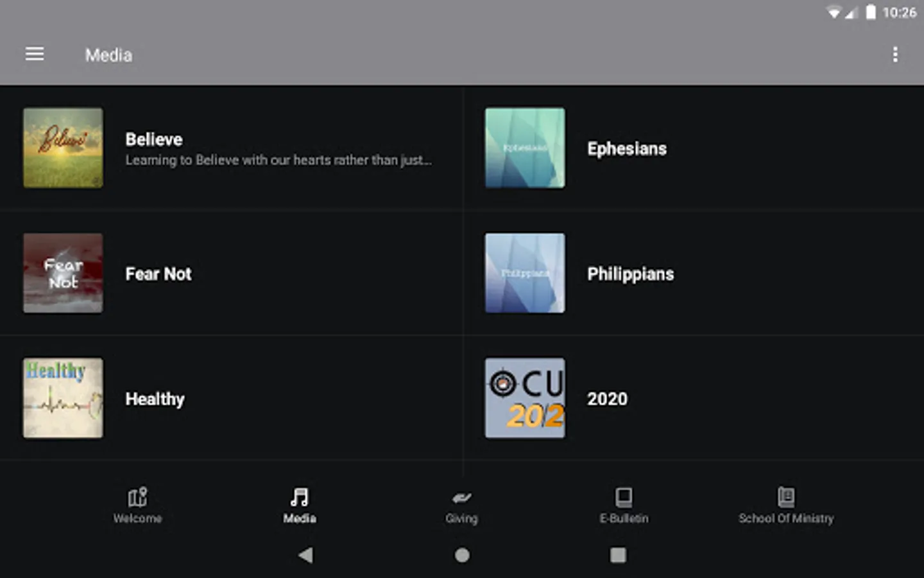Open the navigation drawer menu
Image resolution: width=924 pixels, height=578 pixels.
pyautogui.click(x=34, y=54)
